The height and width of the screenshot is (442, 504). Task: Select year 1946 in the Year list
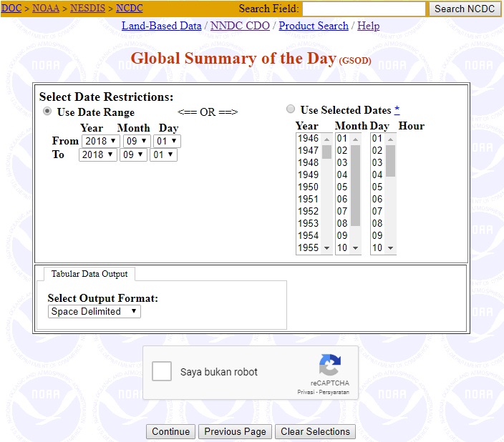coord(309,139)
